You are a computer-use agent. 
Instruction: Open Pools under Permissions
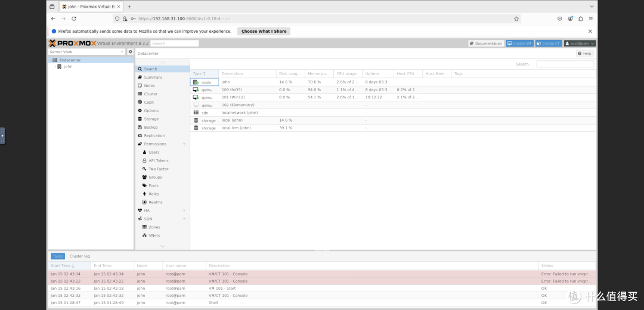(x=163, y=185)
